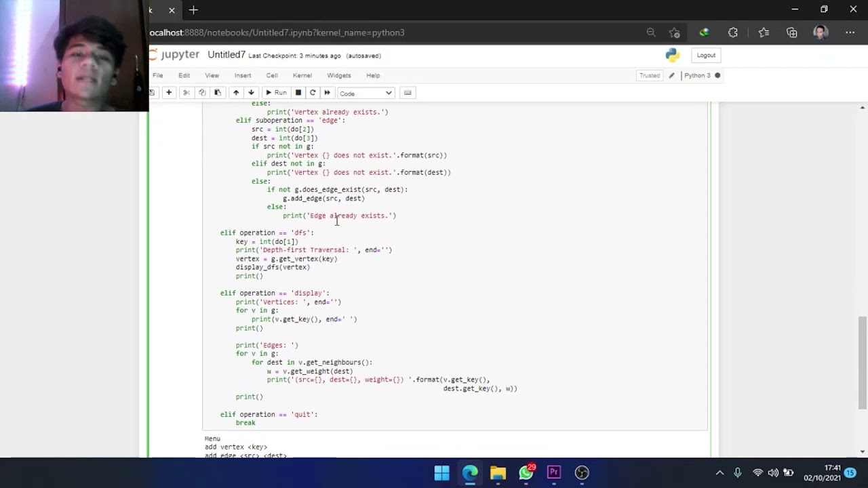Screen dimensions: 868x488
Task: Open the File menu
Action: point(157,75)
